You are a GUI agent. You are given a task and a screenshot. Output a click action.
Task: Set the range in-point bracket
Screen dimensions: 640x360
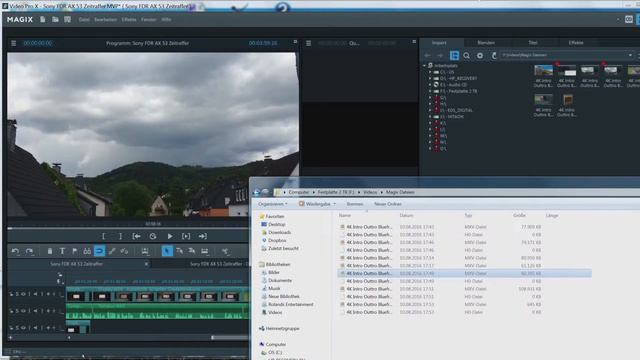104,236
